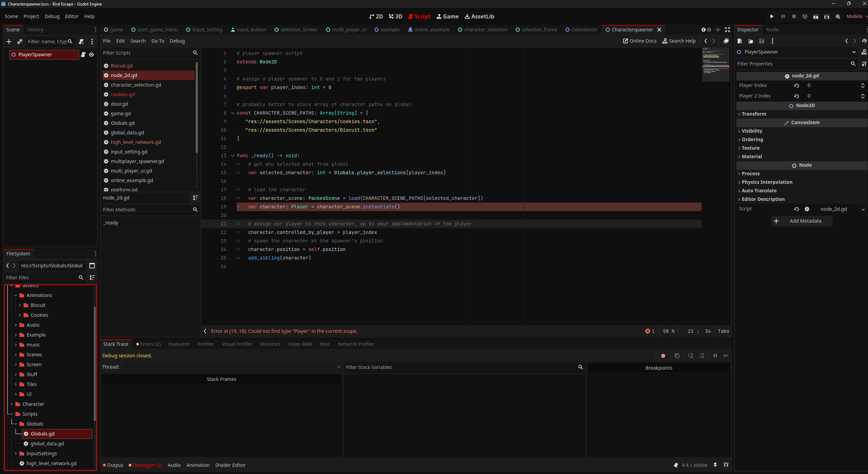Toggle PlayerSpawner visibility eye icon

pyautogui.click(x=91, y=55)
